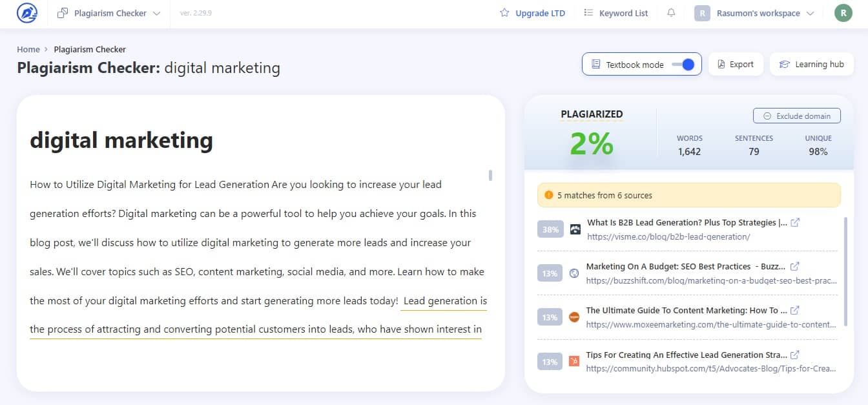Image resolution: width=868 pixels, height=405 pixels.
Task: Click the Exclude domain button
Action: click(x=796, y=116)
